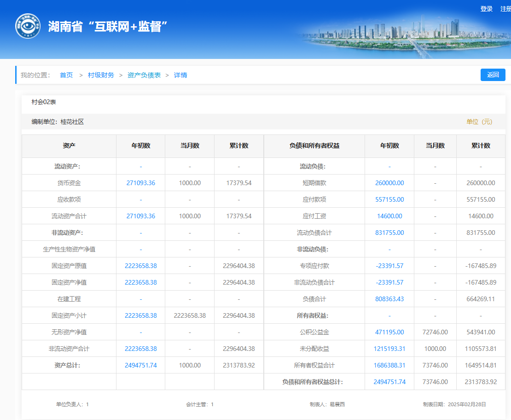This screenshot has width=511, height=420.
Task: Open 负债合计 年初数 link 808363.43
Action: [389, 299]
